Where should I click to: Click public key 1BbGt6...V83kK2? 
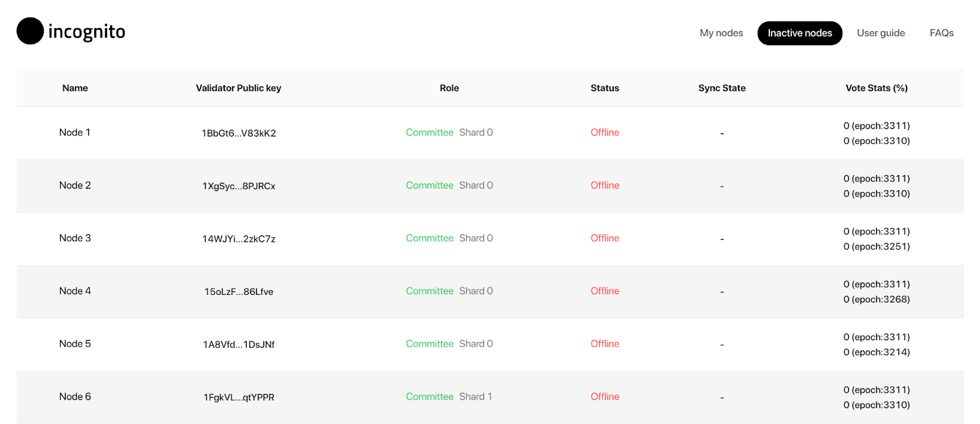tap(239, 133)
